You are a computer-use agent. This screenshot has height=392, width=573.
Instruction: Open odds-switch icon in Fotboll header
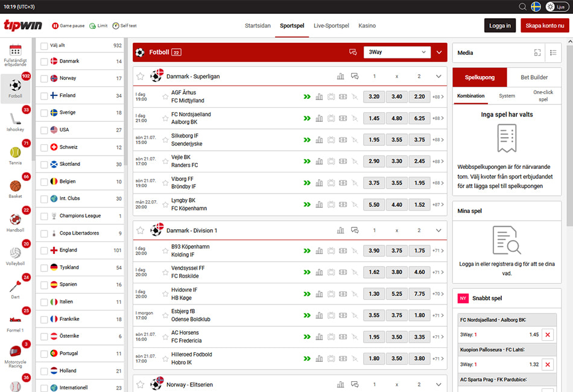pos(353,52)
